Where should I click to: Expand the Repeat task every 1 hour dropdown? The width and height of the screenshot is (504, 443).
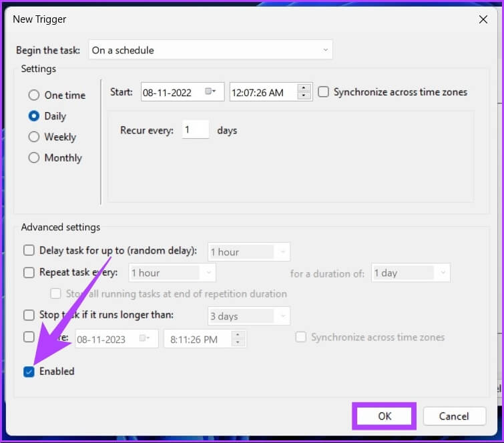tap(172, 273)
